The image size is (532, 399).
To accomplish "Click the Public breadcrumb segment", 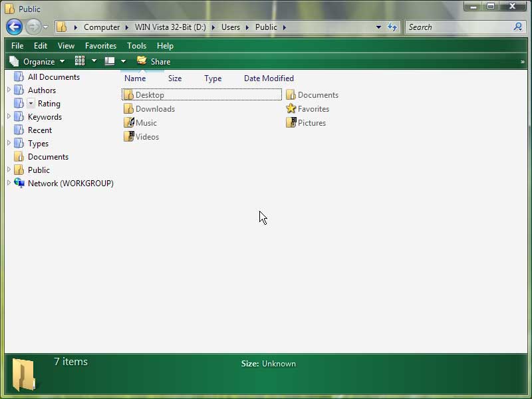I will pyautogui.click(x=266, y=27).
